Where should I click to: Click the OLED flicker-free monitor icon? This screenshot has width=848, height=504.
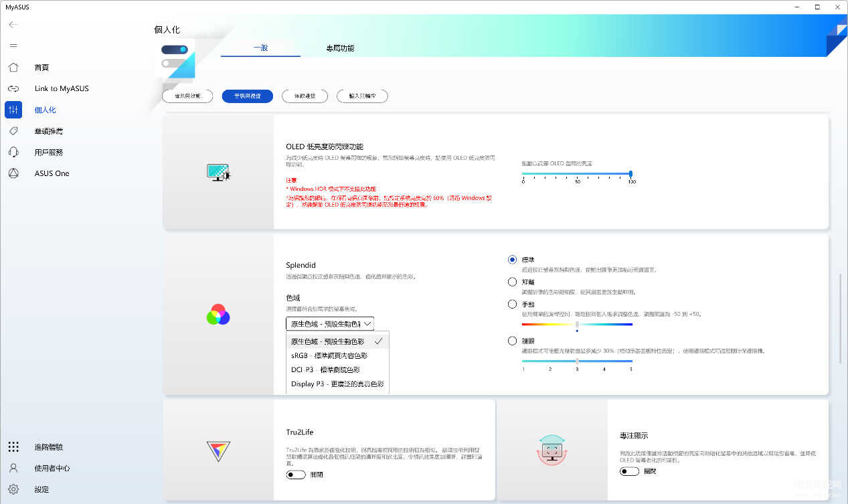(x=219, y=173)
